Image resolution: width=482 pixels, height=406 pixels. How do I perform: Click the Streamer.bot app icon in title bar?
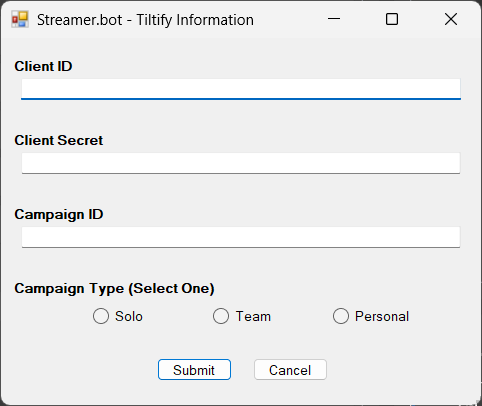click(x=20, y=19)
